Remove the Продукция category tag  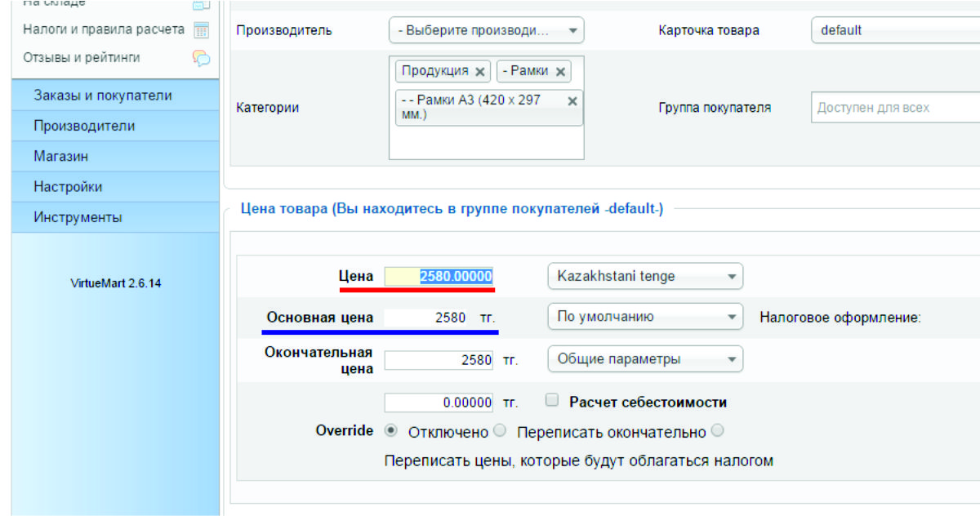point(480,72)
